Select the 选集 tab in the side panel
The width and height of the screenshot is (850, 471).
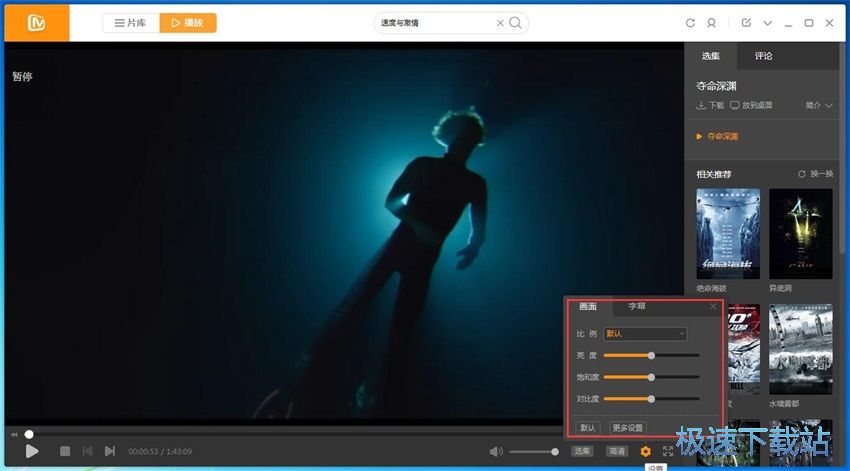(x=710, y=56)
